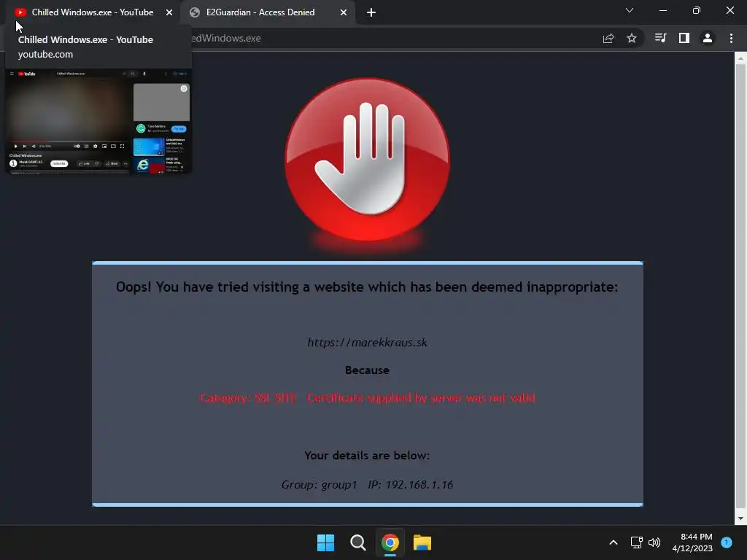Image resolution: width=747 pixels, height=560 pixels.
Task: Open the tab search dropdown chevron
Action: click(630, 10)
